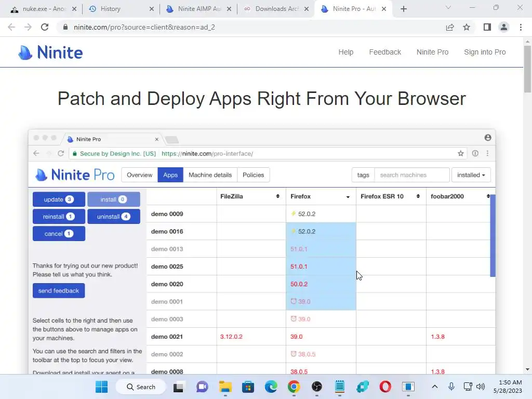Open the Help link
532x399 pixels.
click(345, 52)
